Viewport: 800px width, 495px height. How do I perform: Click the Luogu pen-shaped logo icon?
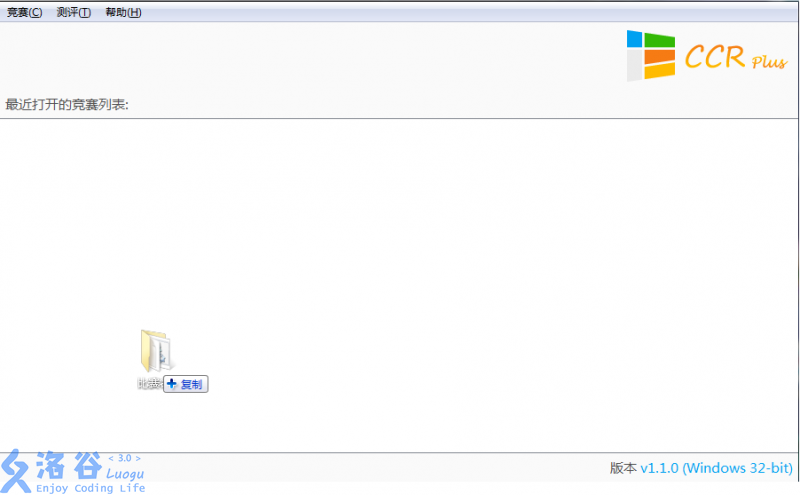pyautogui.click(x=17, y=470)
